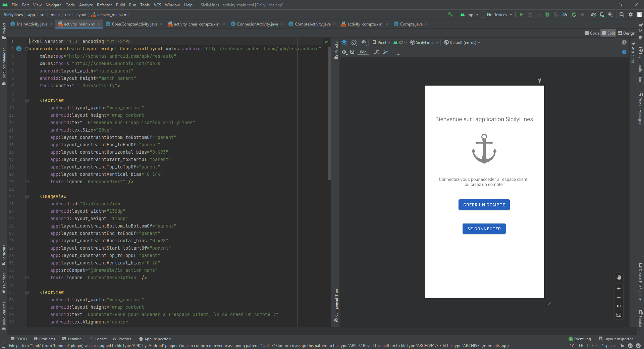Image resolution: width=644 pixels, height=349 pixels.
Task: Open the Terminal tool window
Action: (x=72, y=339)
